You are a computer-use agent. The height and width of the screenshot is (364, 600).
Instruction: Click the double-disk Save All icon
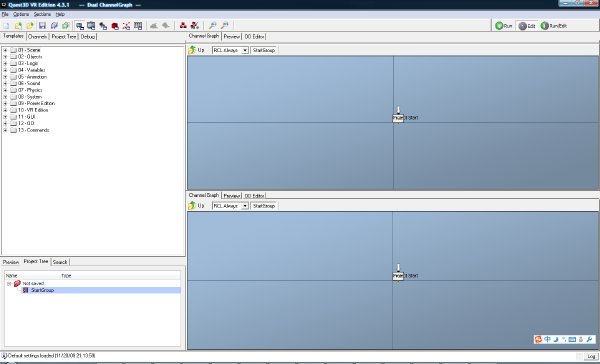54,26
